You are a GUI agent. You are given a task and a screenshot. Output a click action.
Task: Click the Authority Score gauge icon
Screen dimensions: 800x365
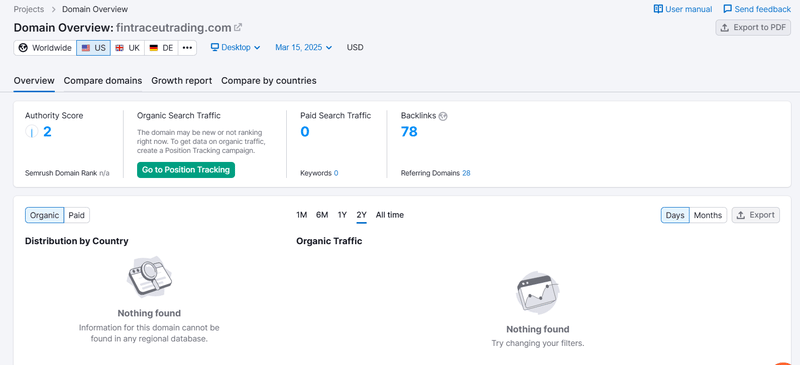pos(32,132)
